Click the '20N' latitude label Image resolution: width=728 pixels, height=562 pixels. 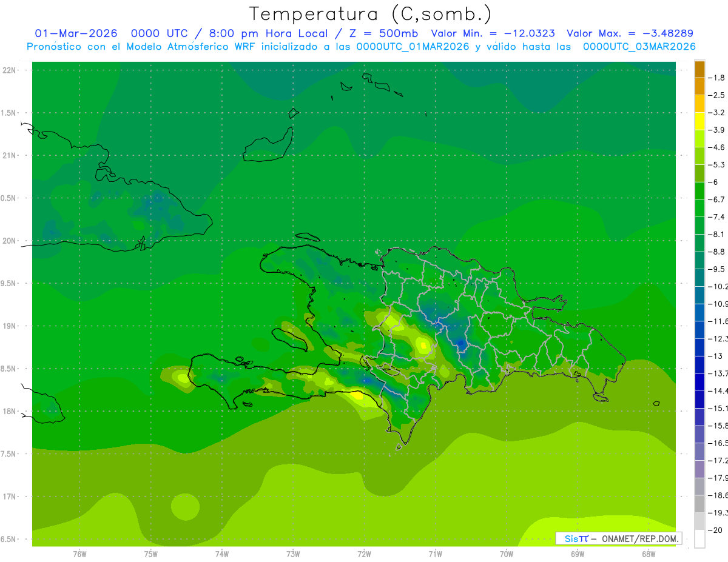pyautogui.click(x=10, y=241)
